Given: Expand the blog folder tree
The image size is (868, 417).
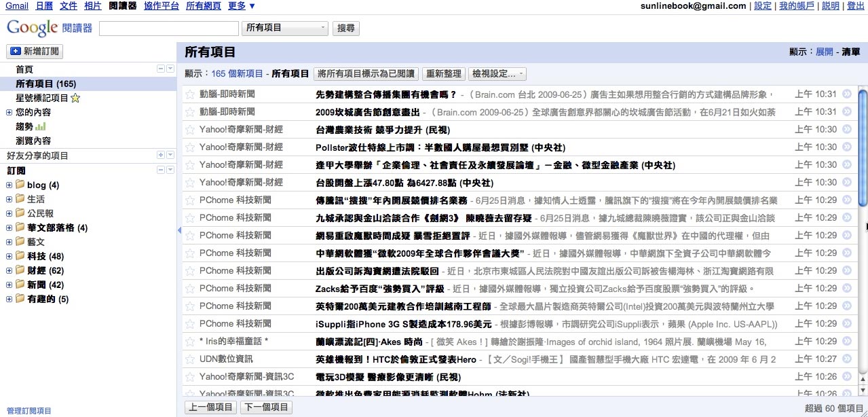Looking at the screenshot, I should (x=9, y=185).
